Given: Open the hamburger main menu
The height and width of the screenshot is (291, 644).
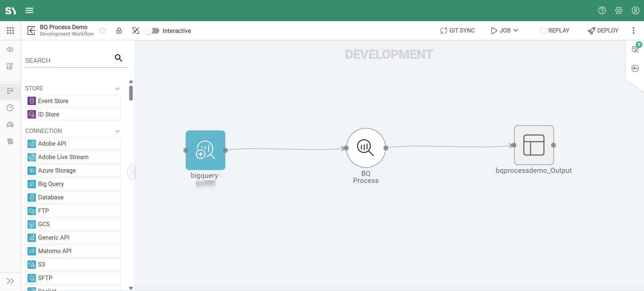Looking at the screenshot, I should 30,10.
